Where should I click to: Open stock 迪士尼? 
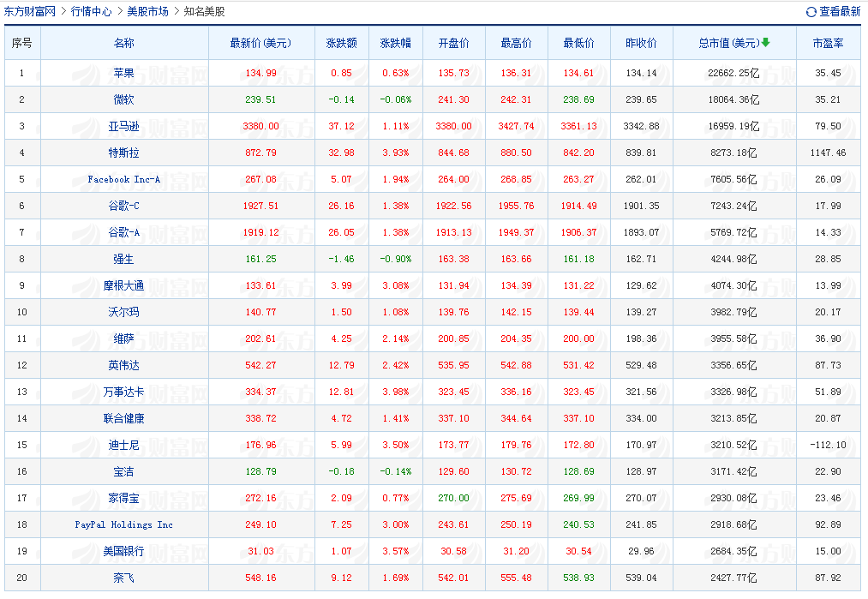tap(124, 445)
